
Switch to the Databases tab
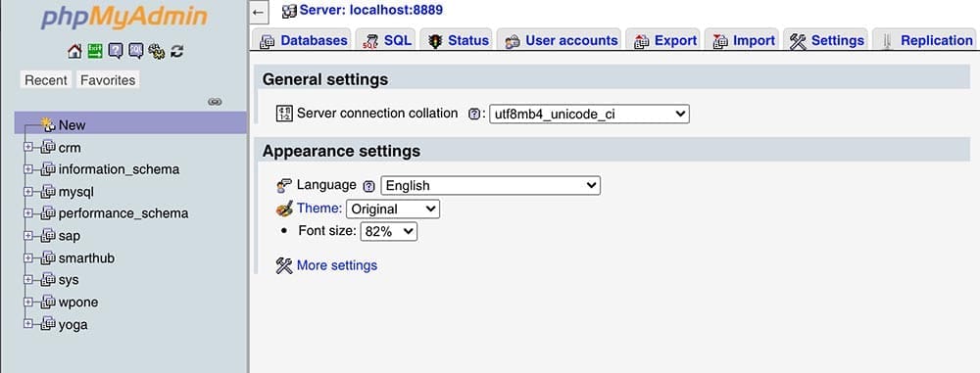[303, 40]
